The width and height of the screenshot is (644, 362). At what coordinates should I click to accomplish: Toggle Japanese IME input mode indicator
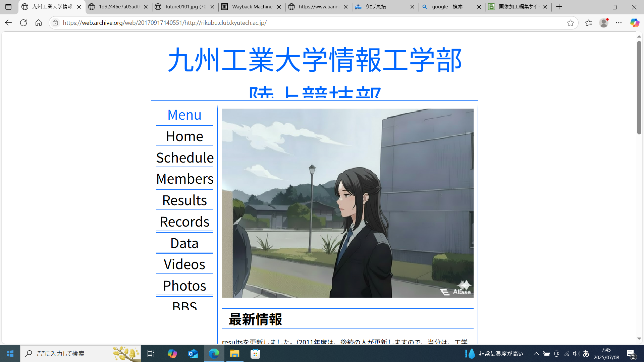pos(586,354)
